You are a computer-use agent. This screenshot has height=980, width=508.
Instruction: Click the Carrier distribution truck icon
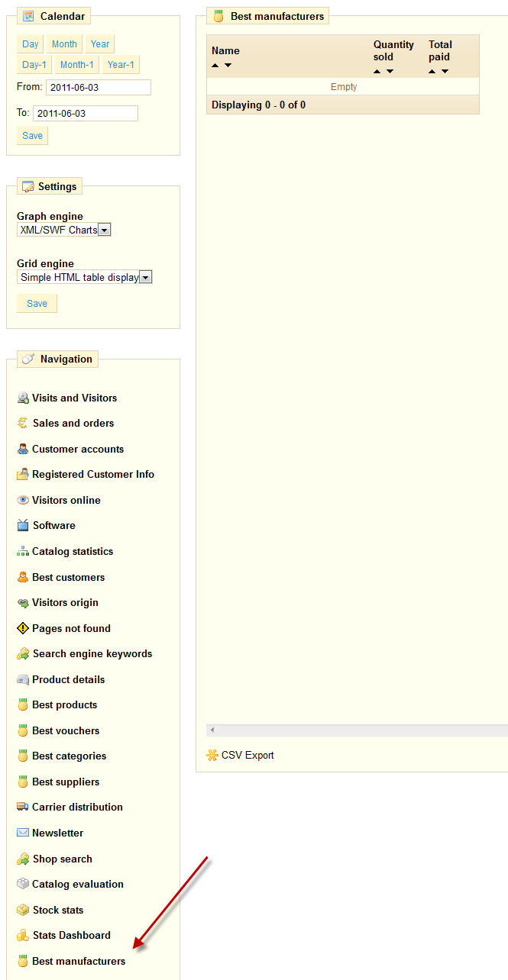23,807
